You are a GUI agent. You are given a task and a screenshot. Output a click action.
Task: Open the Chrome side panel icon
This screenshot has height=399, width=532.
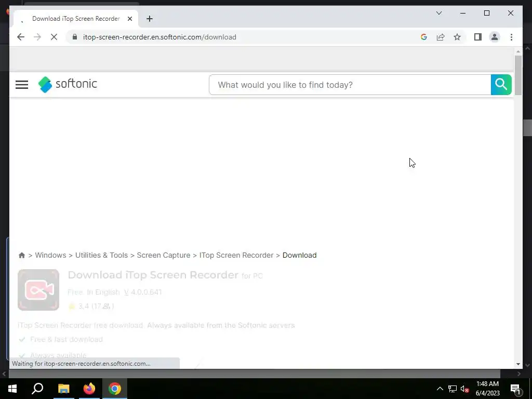(x=478, y=37)
